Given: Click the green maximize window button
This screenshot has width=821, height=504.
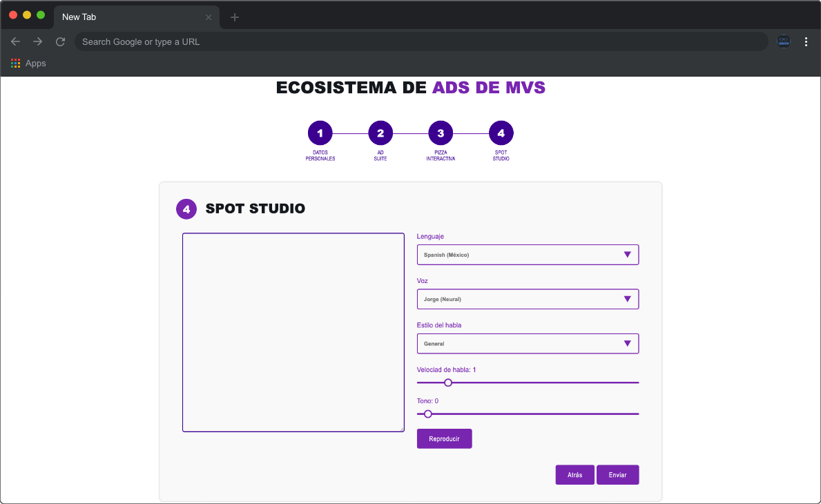Looking at the screenshot, I should tap(41, 15).
